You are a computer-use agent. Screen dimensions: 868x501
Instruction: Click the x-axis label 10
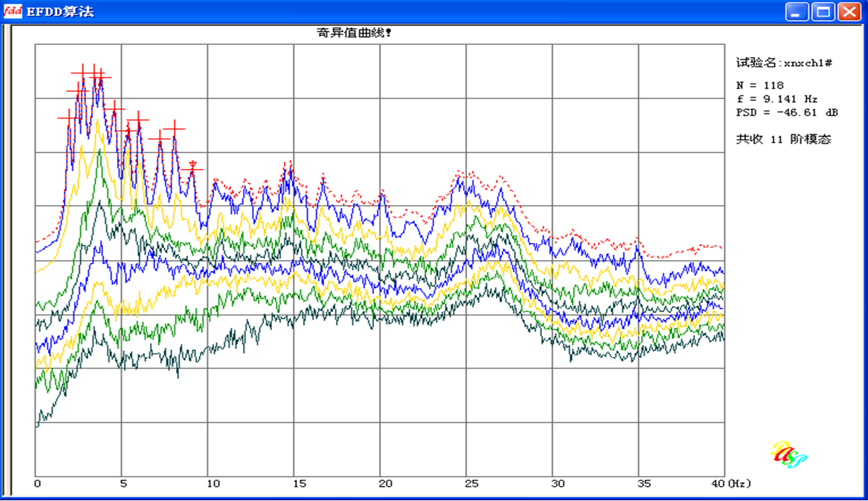pos(213,484)
